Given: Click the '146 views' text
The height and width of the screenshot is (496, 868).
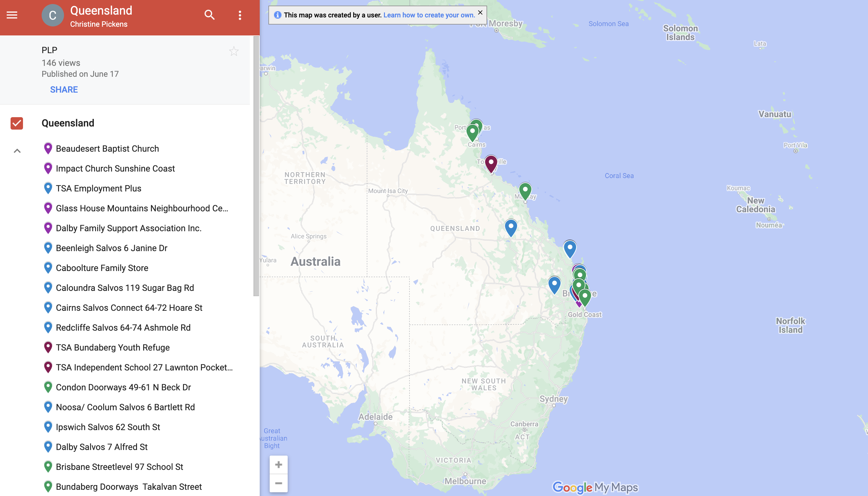Looking at the screenshot, I should click(x=61, y=63).
